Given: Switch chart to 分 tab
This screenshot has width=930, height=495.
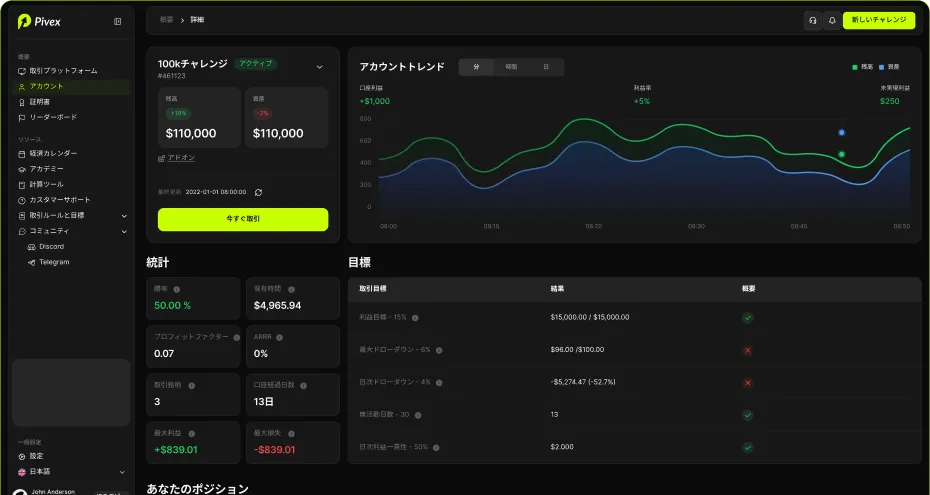Looking at the screenshot, I should [476, 67].
